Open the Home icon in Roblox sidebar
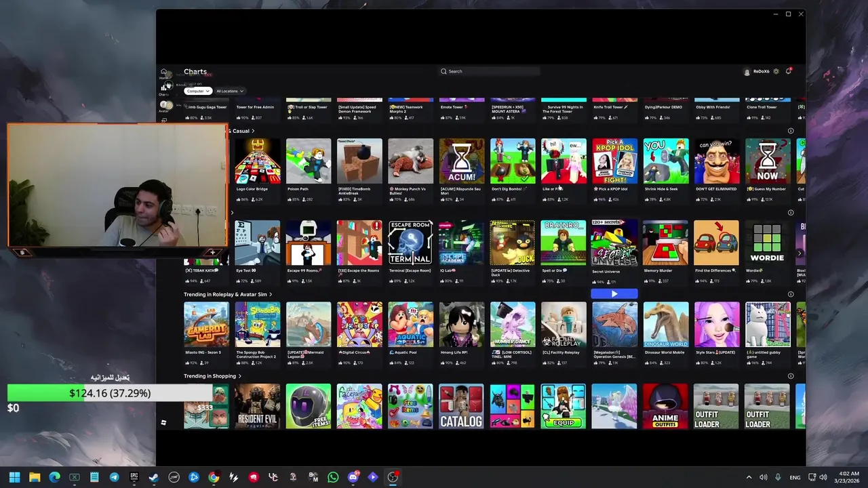Viewport: 868px width, 488px height. click(163, 72)
